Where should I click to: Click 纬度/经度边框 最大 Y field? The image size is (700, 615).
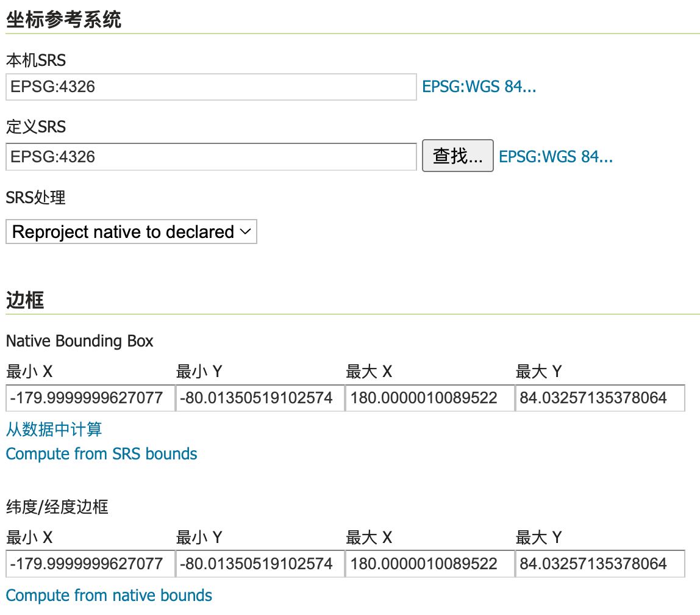pyautogui.click(x=599, y=564)
